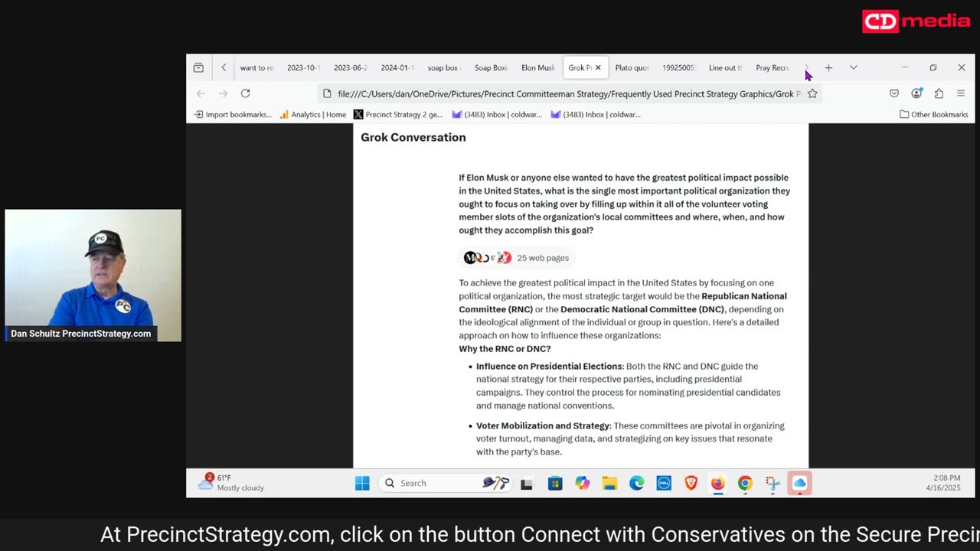Click Dan Schultz webcam video thumbnail
This screenshot has height=551, width=980.
(x=93, y=275)
